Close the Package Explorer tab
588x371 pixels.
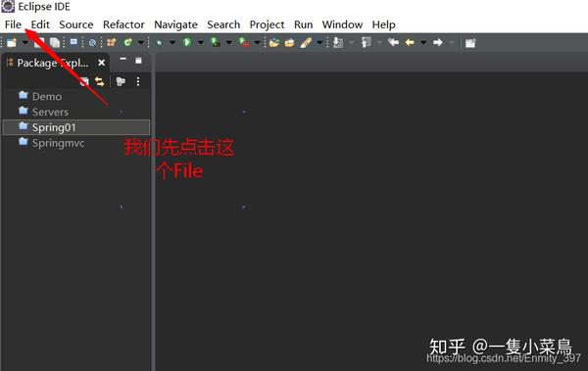coord(101,63)
